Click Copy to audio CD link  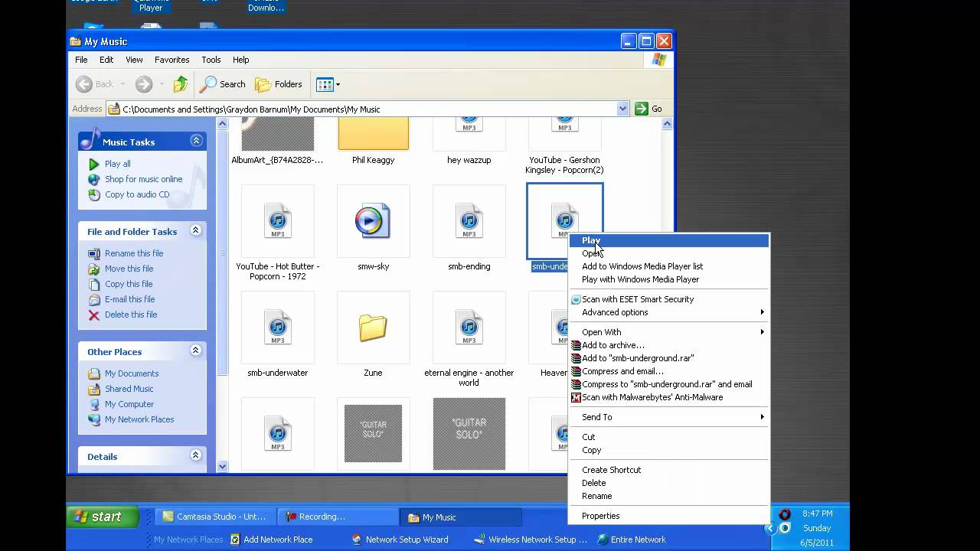pyautogui.click(x=137, y=194)
